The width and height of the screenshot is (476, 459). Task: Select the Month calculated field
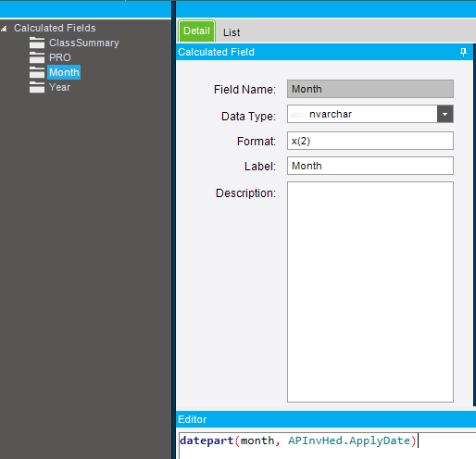coord(64,72)
